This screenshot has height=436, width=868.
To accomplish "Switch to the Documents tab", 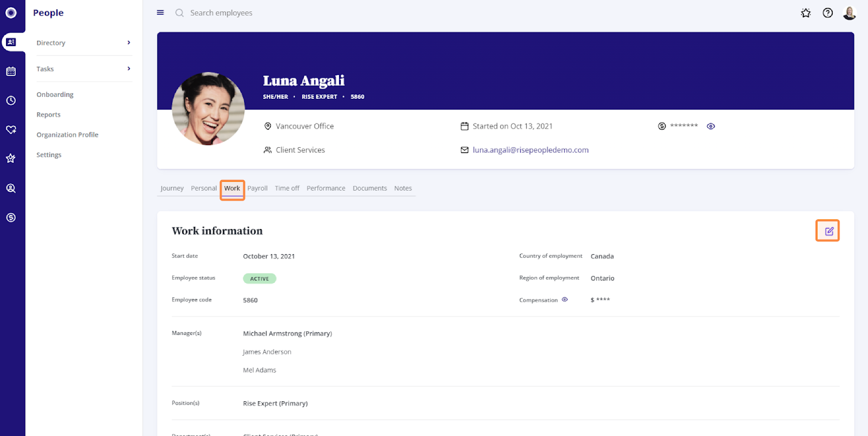I will [x=370, y=188].
